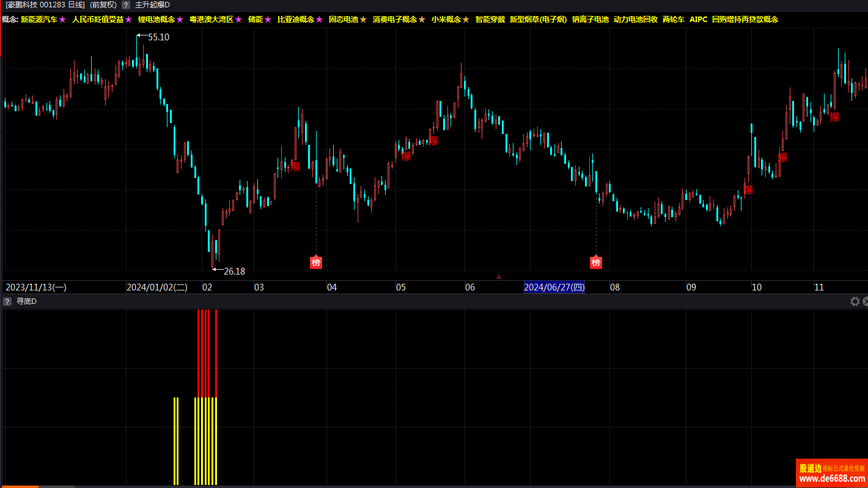The image size is (868, 488).
Task: Open the 寻底D sub-indicator name
Action: point(26,301)
